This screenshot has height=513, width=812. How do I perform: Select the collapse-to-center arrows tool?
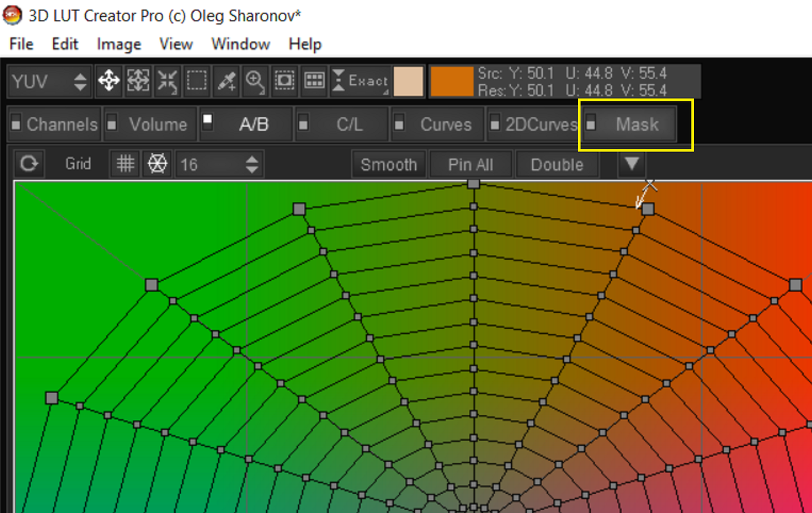(167, 81)
